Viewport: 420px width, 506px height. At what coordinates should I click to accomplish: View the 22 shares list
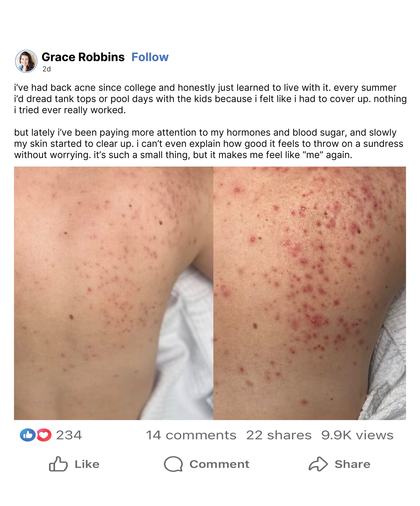(279, 435)
